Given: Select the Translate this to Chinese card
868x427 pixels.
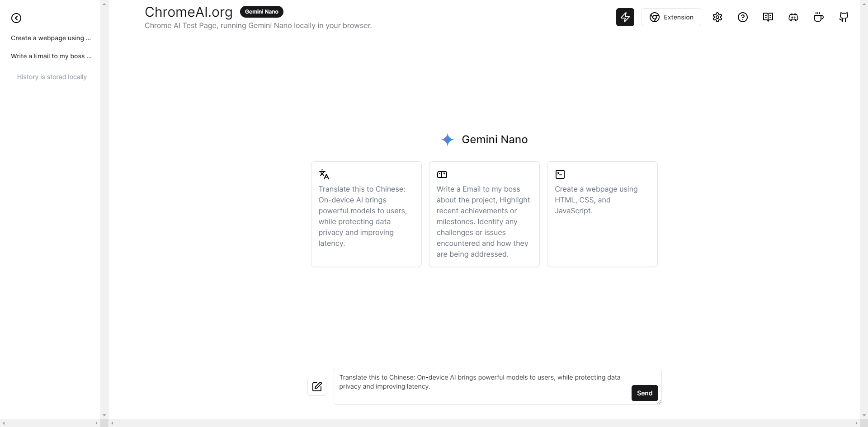Looking at the screenshot, I should [x=366, y=214].
